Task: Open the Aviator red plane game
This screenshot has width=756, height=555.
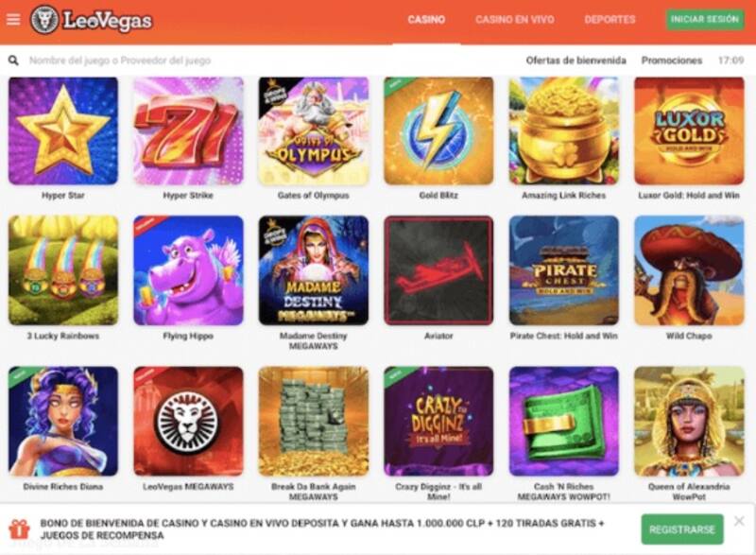Action: (x=438, y=270)
